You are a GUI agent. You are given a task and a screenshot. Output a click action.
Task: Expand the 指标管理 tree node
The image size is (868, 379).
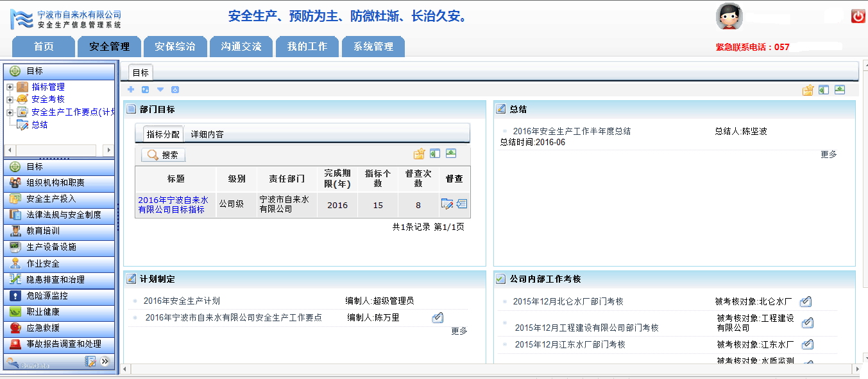[10, 87]
